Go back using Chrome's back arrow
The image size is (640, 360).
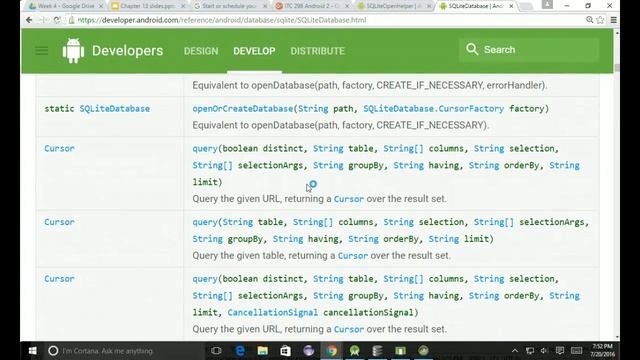29,20
